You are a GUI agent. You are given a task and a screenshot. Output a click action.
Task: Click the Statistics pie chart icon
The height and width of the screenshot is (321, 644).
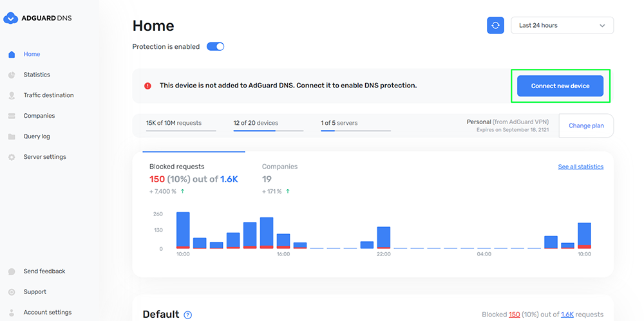pos(12,75)
